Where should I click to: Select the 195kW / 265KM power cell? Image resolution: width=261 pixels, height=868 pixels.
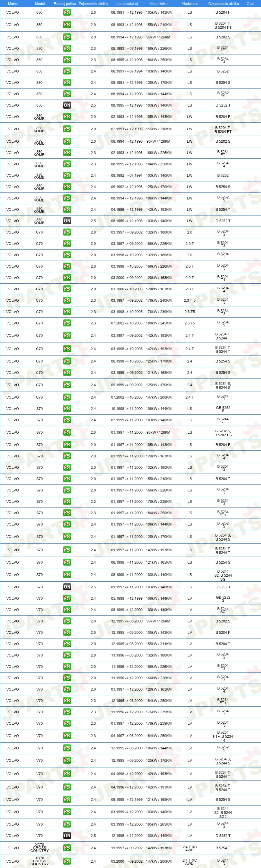tap(159, 824)
